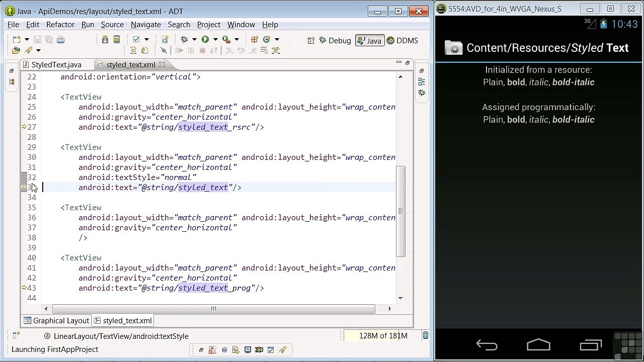
Task: Switch to the StyledText.java editor tab
Action: 56,65
